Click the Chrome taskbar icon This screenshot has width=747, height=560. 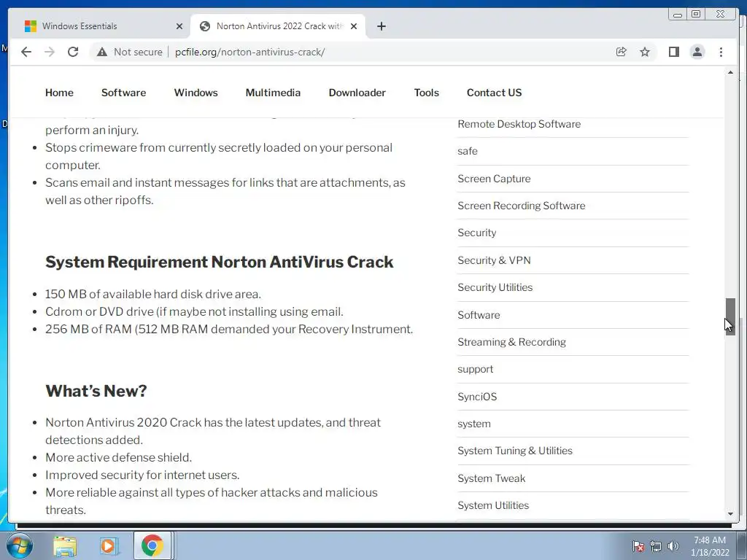click(152, 545)
